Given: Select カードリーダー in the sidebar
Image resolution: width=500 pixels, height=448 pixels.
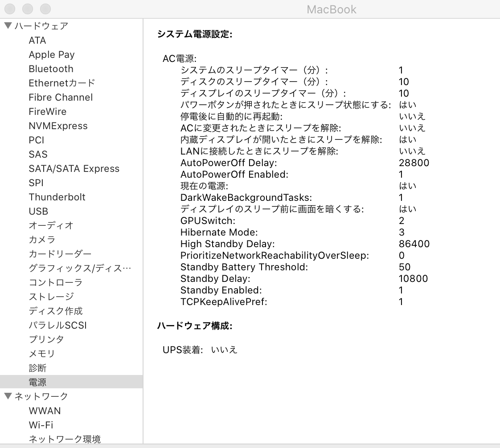Looking at the screenshot, I should [60, 254].
